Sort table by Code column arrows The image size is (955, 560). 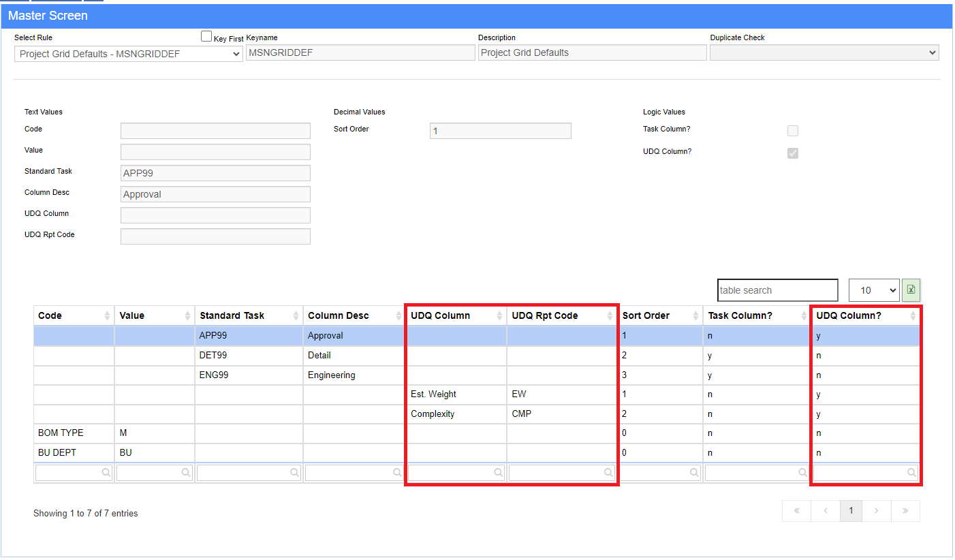pos(107,316)
